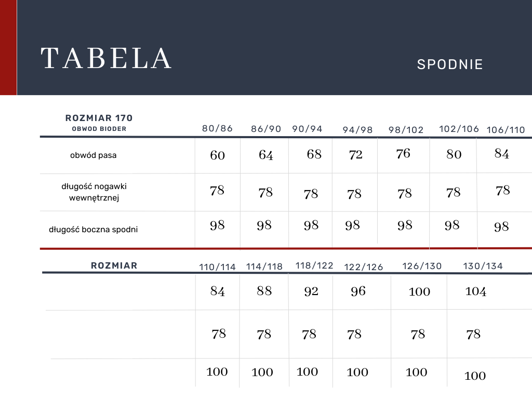Select the value 92 cell
This screenshot has width=532, height=399.
pos(311,291)
